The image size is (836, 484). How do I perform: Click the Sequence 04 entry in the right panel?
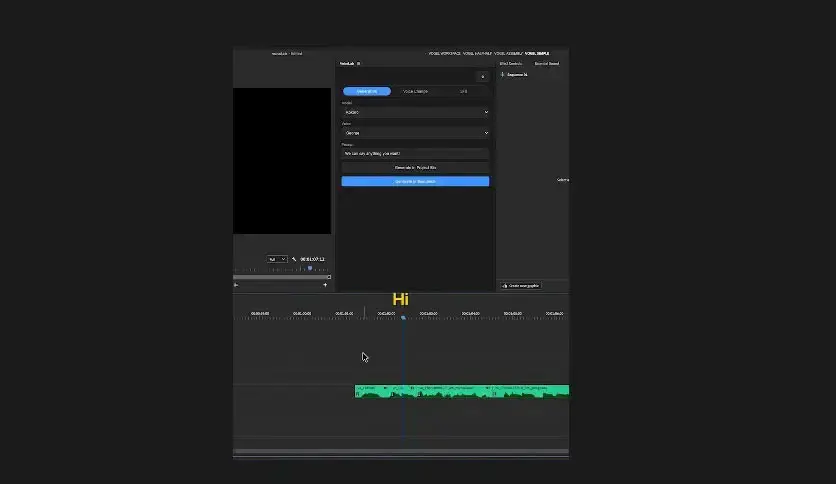pyautogui.click(x=517, y=75)
